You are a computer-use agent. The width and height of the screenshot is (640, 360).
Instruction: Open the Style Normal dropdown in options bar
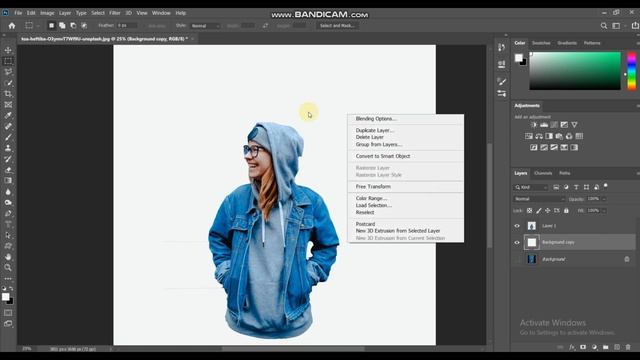(x=206, y=26)
